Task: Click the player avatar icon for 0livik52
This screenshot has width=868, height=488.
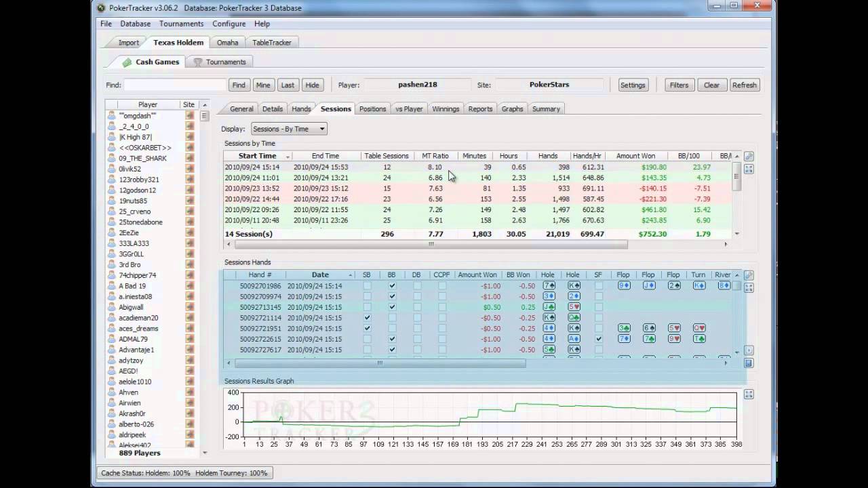Action: coord(111,169)
